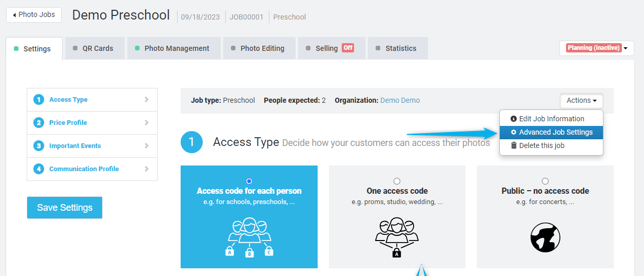
Task: Click 'e.g. for concerts, ...' caption
Action: pyautogui.click(x=545, y=202)
